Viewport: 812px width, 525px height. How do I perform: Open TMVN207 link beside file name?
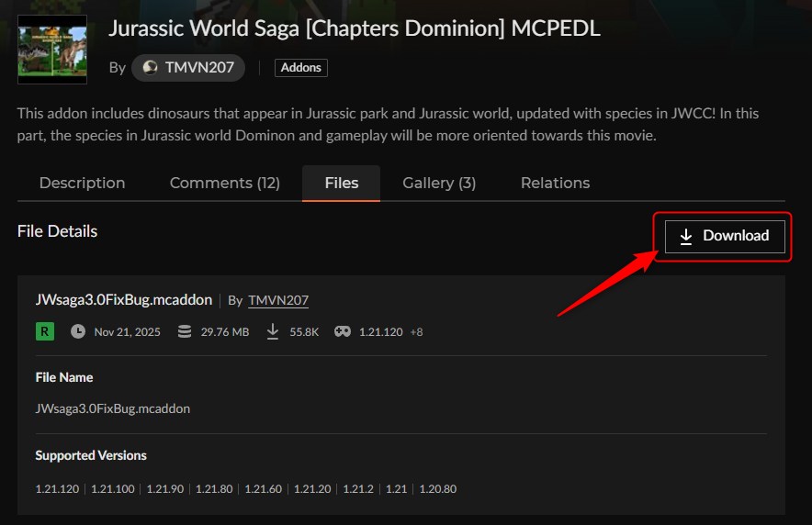click(278, 300)
